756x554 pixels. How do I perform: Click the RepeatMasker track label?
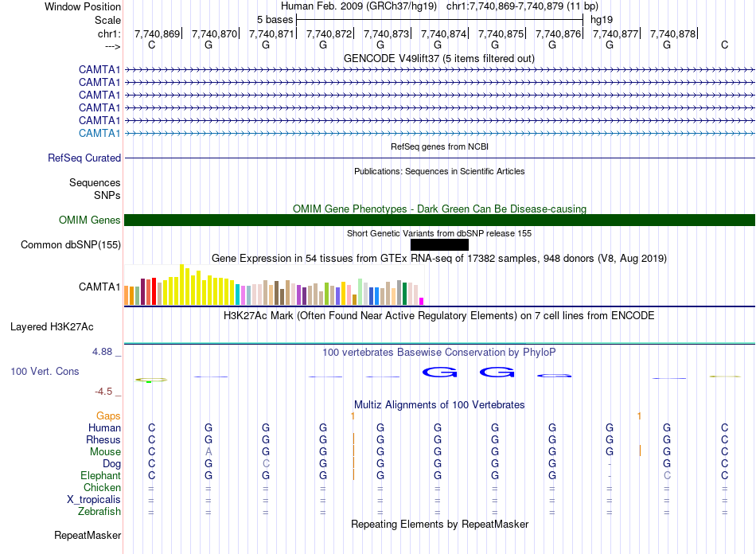88,535
